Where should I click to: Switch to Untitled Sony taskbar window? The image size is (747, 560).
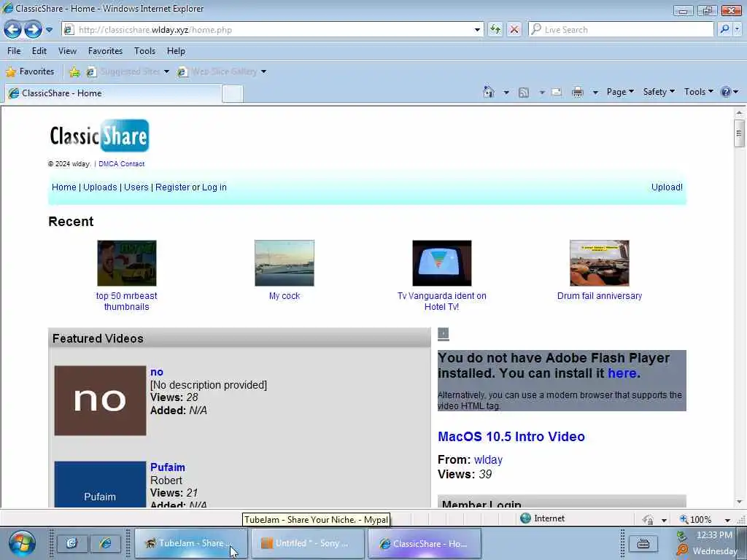pyautogui.click(x=307, y=543)
